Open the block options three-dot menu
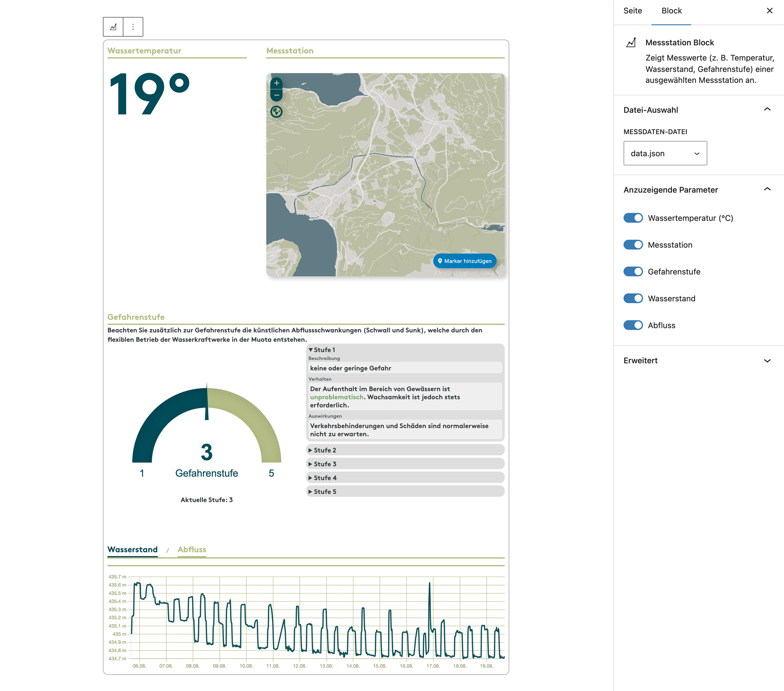 [x=133, y=27]
